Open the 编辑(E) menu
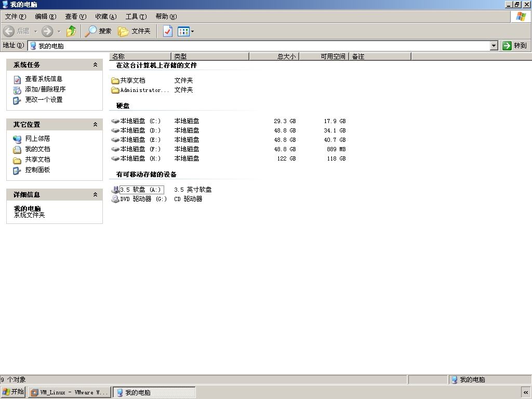 (x=46, y=17)
